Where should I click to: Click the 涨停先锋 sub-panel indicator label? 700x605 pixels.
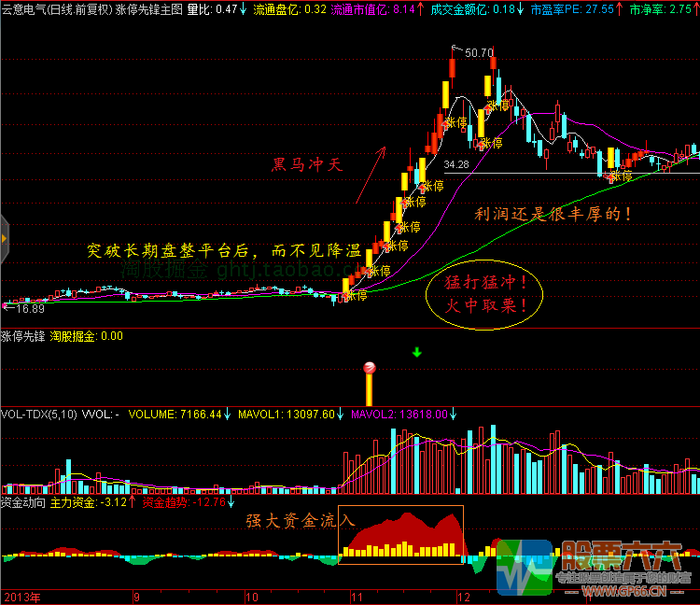point(22,336)
